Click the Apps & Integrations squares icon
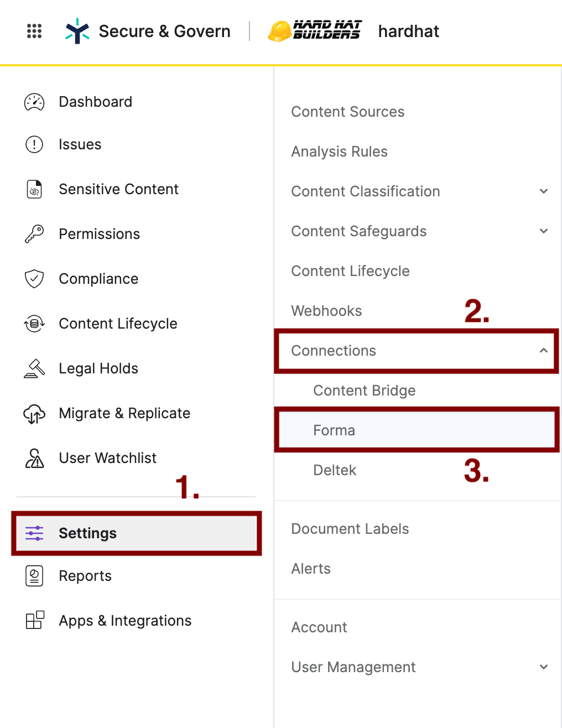 point(35,620)
